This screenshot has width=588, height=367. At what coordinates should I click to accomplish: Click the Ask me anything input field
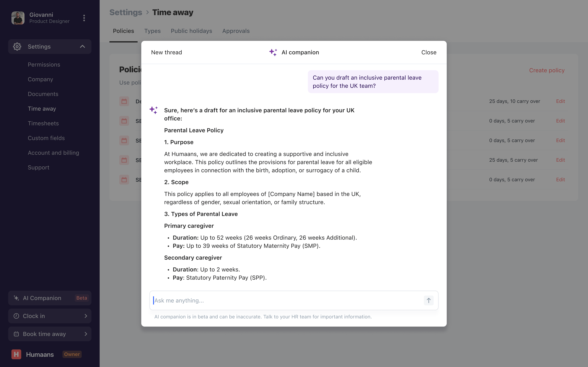pyautogui.click(x=267, y=300)
